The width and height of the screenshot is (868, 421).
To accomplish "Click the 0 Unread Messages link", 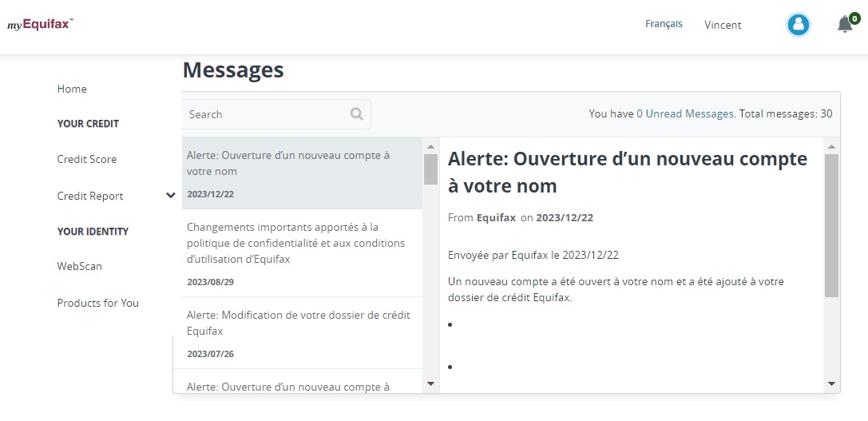I will pos(684,113).
